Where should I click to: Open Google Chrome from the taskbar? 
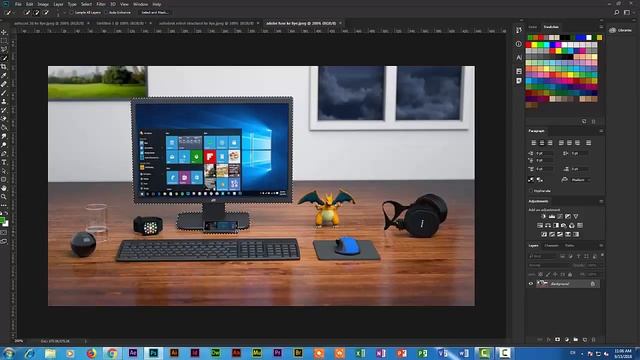(112, 353)
